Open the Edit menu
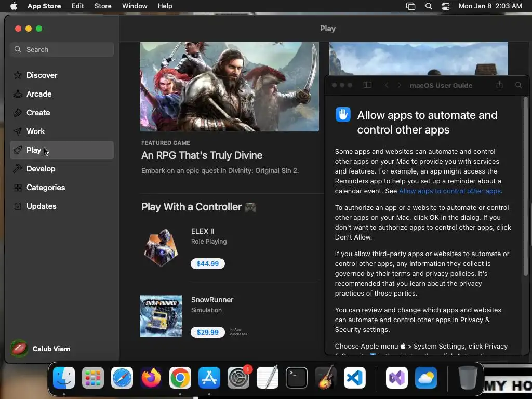This screenshot has height=399, width=532. click(78, 6)
